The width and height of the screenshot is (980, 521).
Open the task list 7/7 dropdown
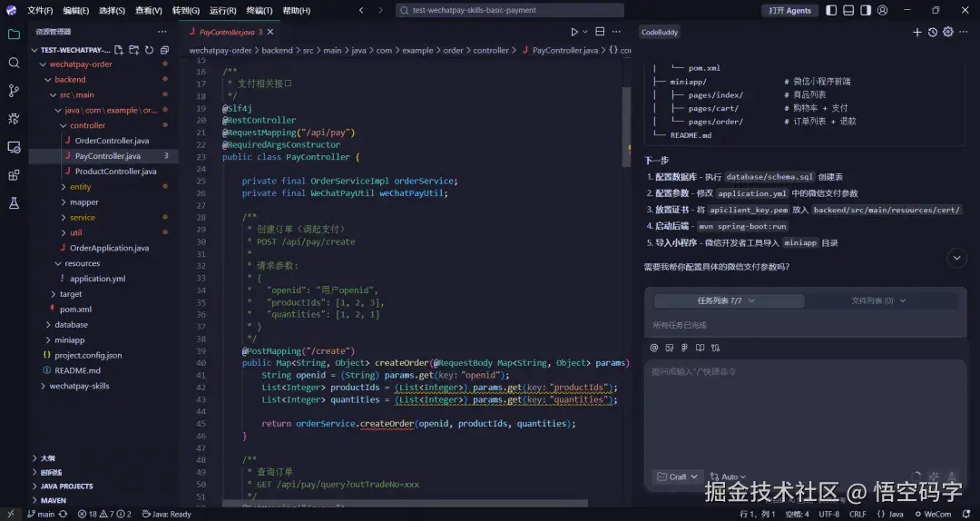click(729, 300)
